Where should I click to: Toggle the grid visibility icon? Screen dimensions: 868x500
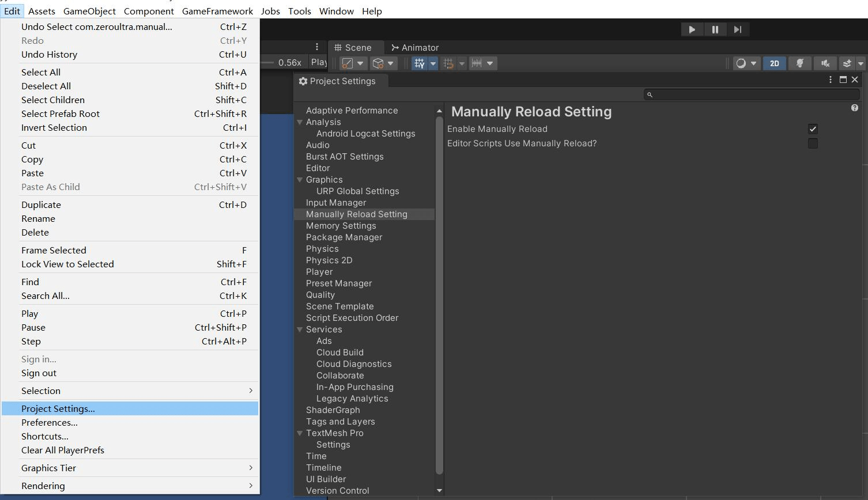pyautogui.click(x=419, y=63)
